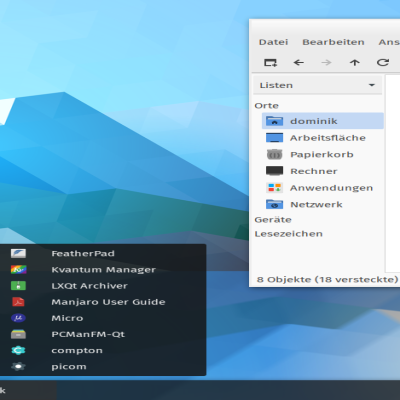Go forward with the right arrow icon
Image resolution: width=400 pixels, height=400 pixels.
[327, 63]
